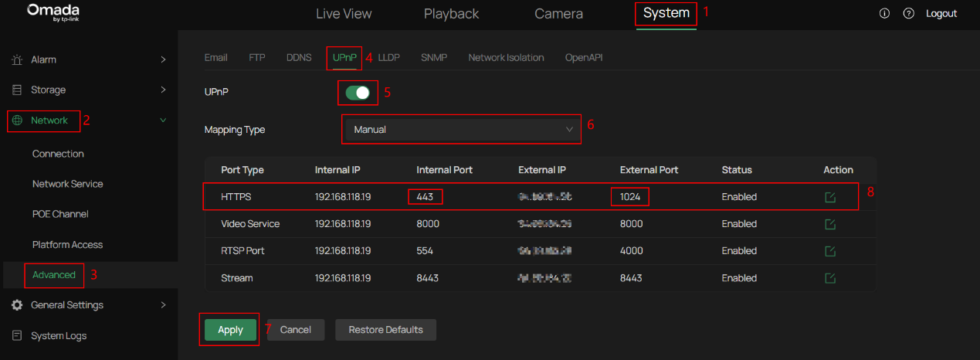This screenshot has width=980, height=360.
Task: Click RTSP internal port 554 cell
Action: (425, 251)
